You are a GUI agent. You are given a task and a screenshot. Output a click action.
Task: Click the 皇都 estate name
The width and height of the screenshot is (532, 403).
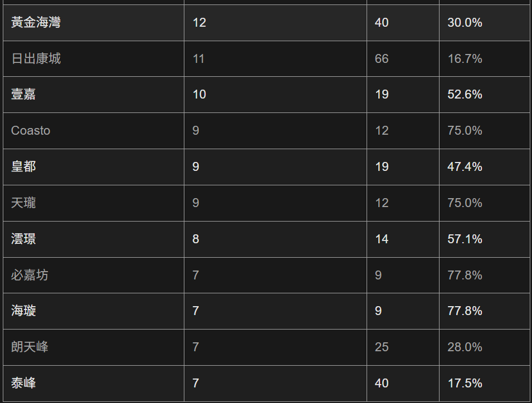tap(23, 167)
